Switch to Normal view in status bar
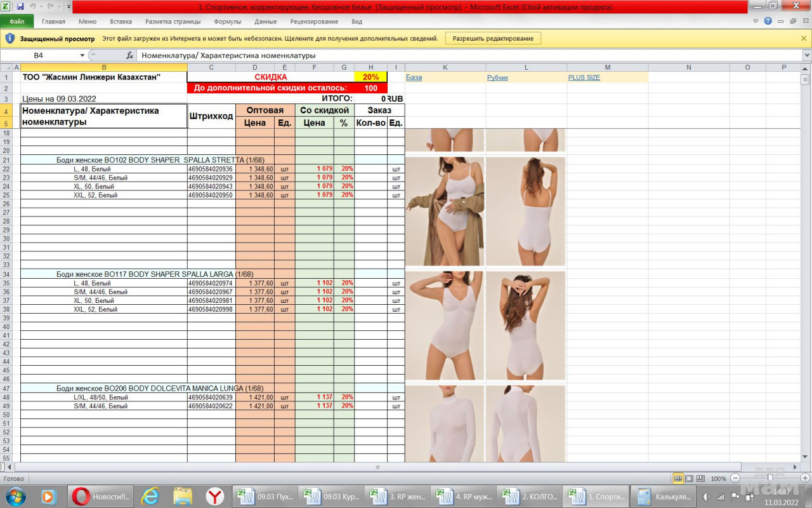 [x=678, y=478]
